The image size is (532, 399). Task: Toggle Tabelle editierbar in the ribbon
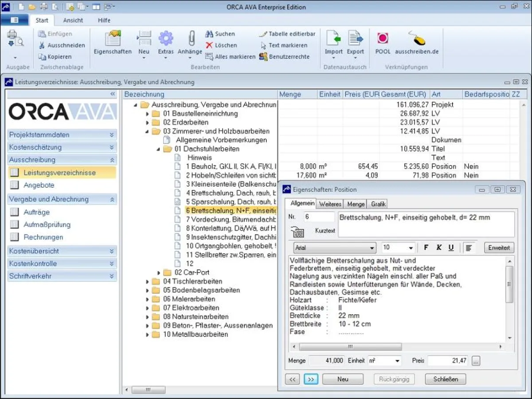tap(290, 34)
